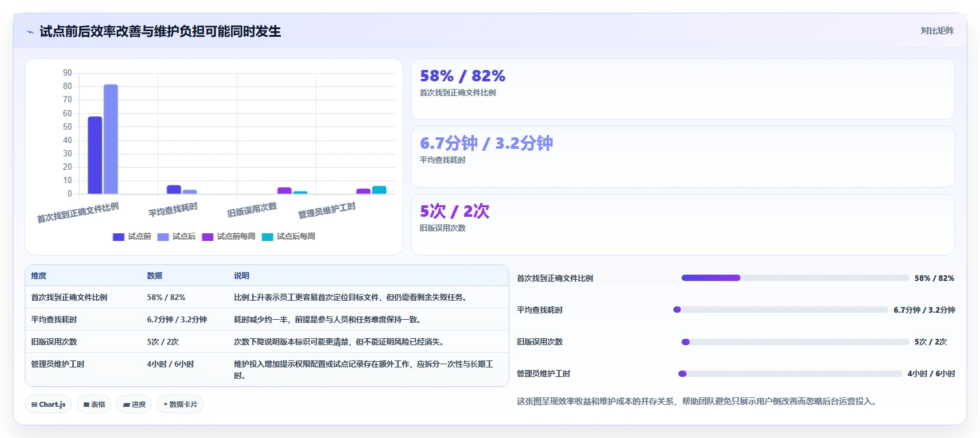Click the 试点前 bar for 平均查找耗时
The width and height of the screenshot is (980, 438).
coord(174,189)
